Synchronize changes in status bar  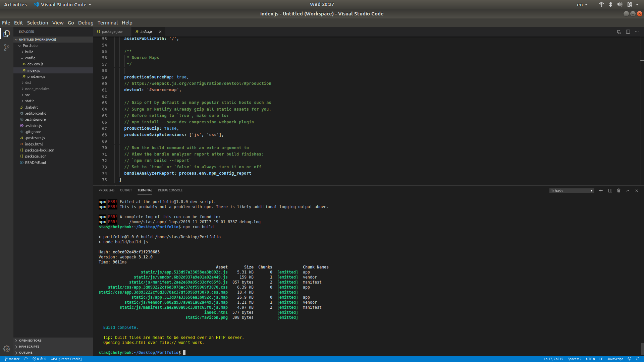coord(26,359)
